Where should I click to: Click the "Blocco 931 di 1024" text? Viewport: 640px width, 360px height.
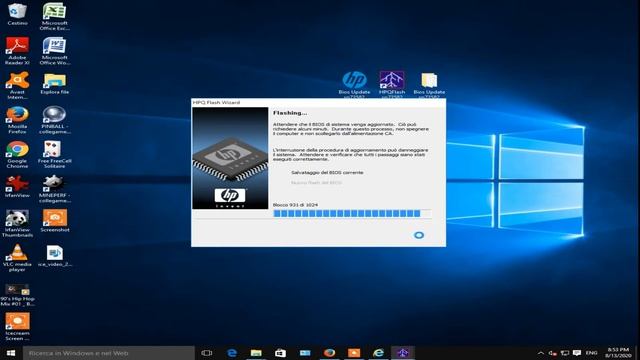point(295,205)
